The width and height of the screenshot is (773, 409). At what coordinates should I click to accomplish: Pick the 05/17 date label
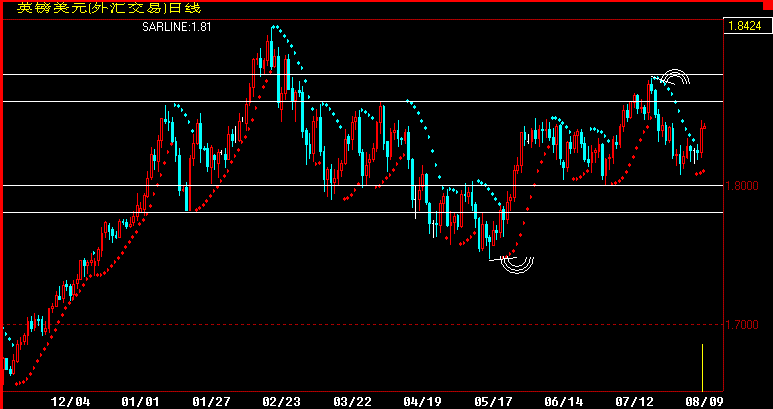(x=493, y=402)
